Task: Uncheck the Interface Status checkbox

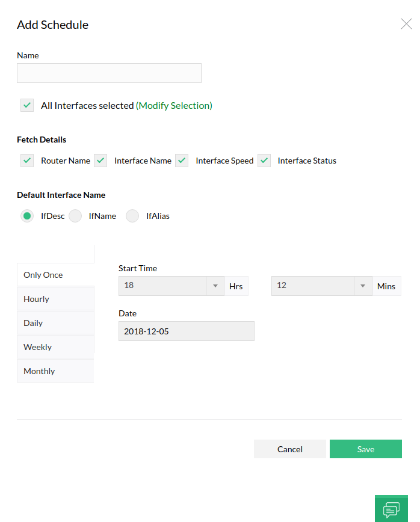Action: tap(264, 161)
